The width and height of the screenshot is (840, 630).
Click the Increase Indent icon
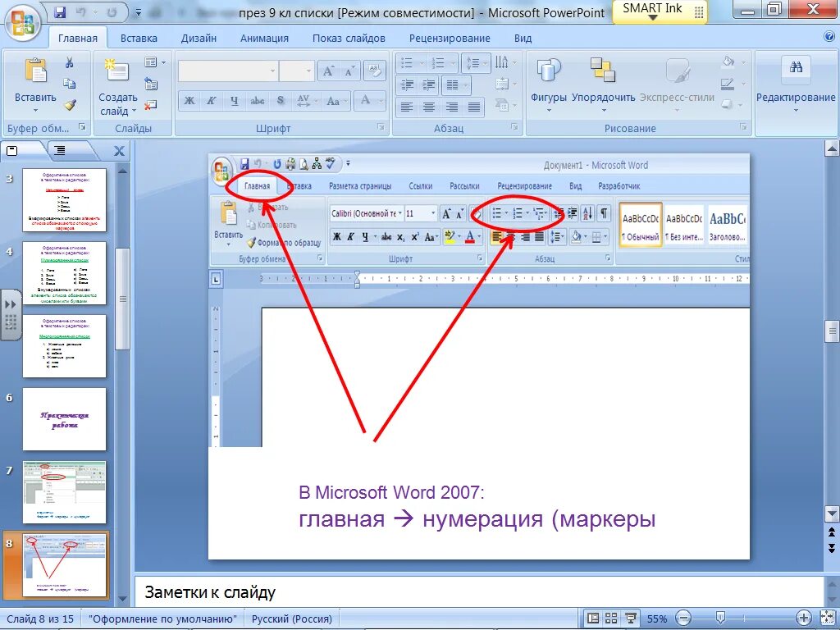tap(428, 84)
